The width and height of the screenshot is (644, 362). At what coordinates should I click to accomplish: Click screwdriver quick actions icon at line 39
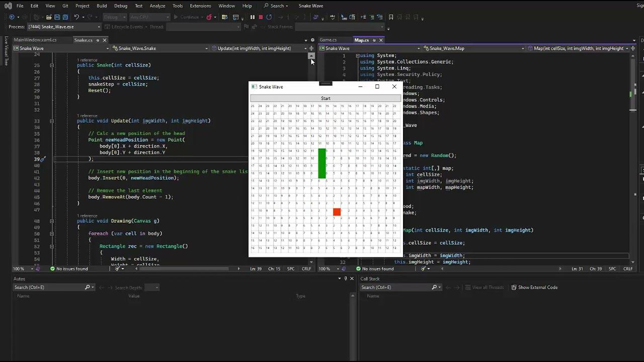click(42, 159)
